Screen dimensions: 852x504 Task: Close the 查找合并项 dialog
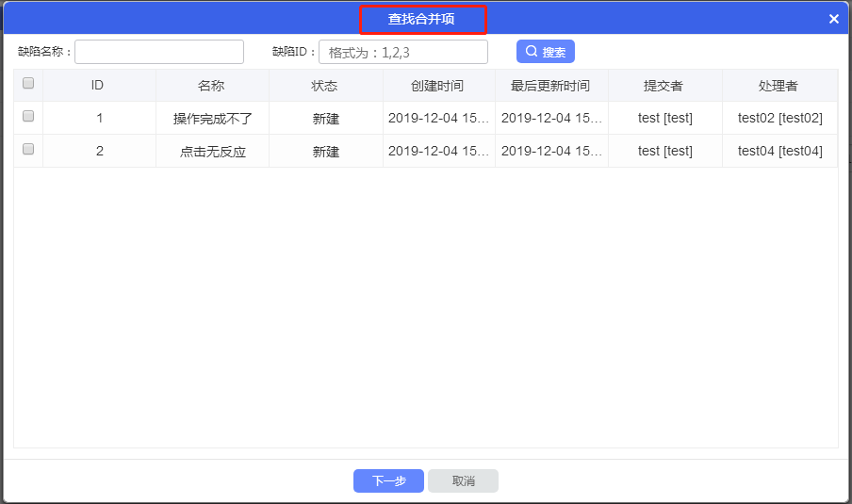834,19
